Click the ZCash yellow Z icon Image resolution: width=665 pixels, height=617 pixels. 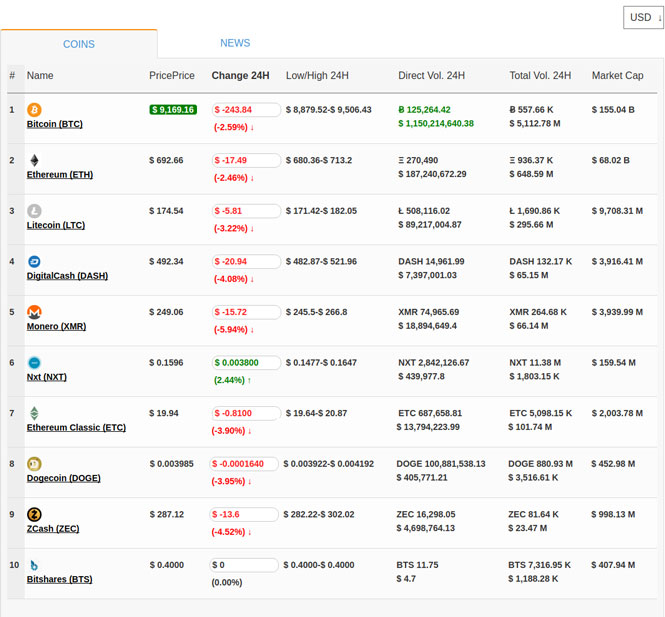coord(34,514)
